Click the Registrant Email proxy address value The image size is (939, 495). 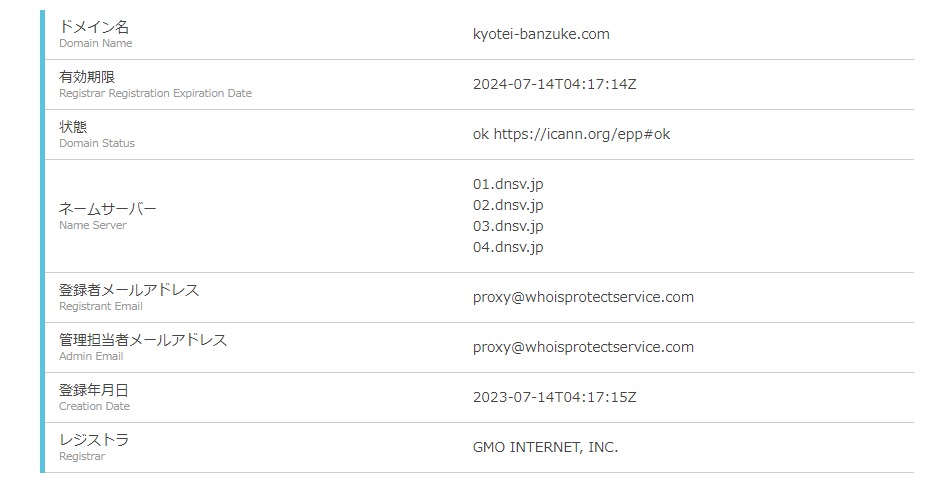[583, 297]
